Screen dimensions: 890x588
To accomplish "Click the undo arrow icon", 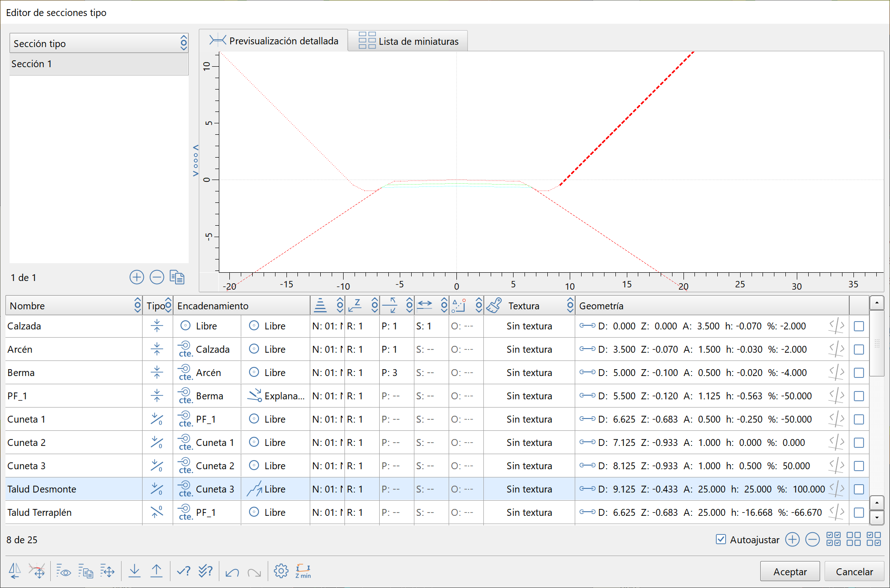I will (x=232, y=572).
